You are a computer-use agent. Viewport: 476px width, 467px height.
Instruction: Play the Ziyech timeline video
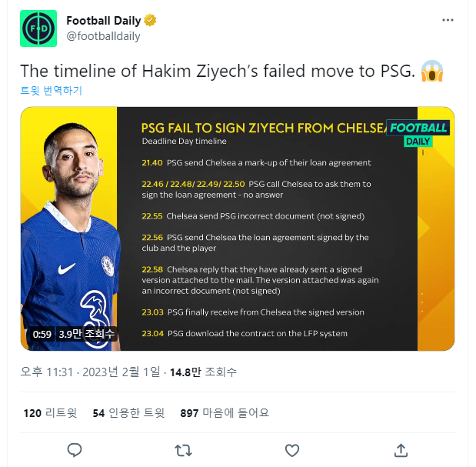[x=238, y=228]
